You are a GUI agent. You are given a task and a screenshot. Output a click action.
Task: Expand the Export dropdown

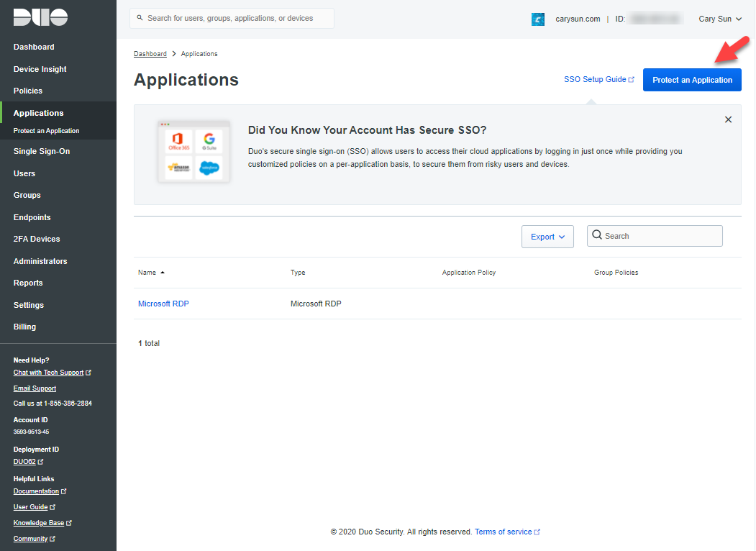coord(547,237)
